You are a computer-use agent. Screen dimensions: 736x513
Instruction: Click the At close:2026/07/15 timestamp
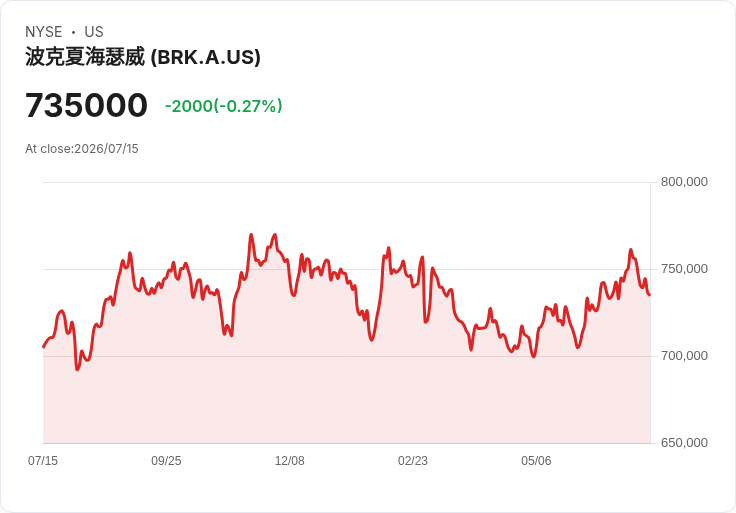(82, 149)
